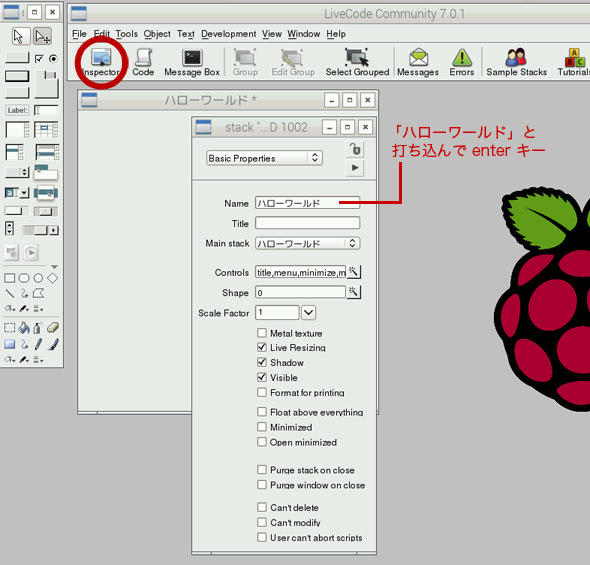Click the Edit Group toolbar icon

point(293,63)
